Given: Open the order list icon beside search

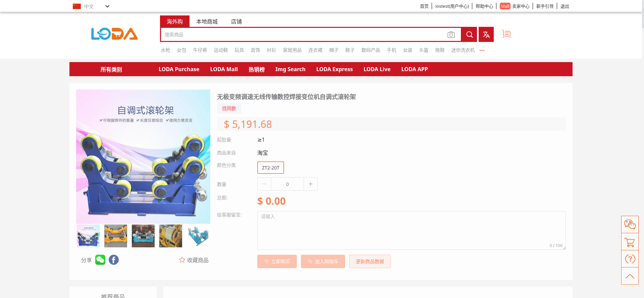Looking at the screenshot, I should point(506,34).
